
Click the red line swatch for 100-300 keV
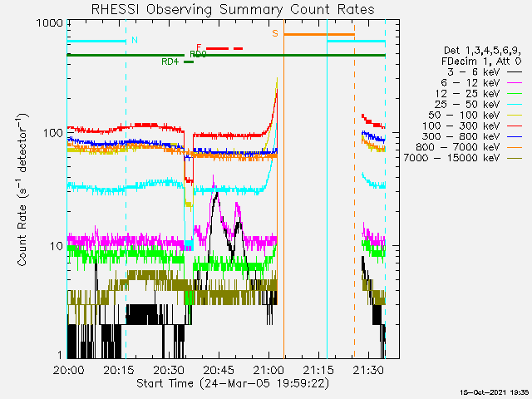click(515, 126)
